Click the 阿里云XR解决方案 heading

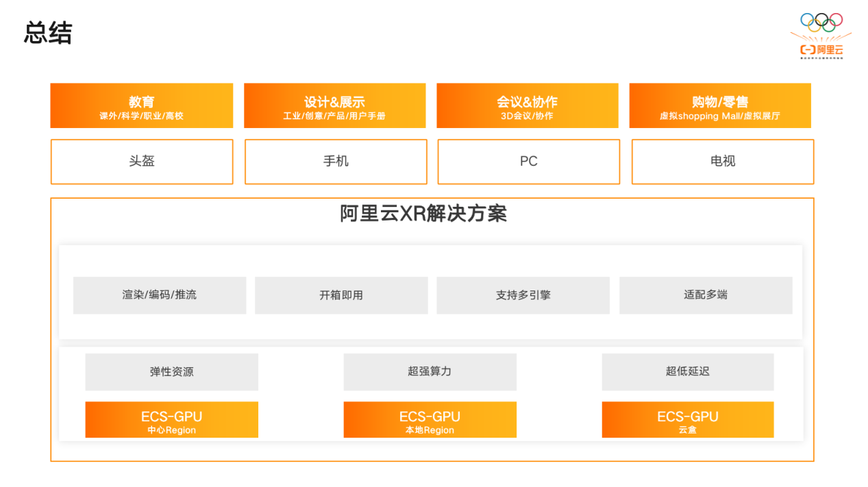(x=423, y=213)
